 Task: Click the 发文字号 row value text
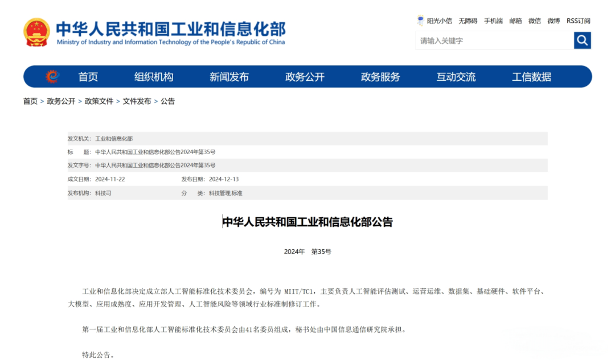coord(155,166)
